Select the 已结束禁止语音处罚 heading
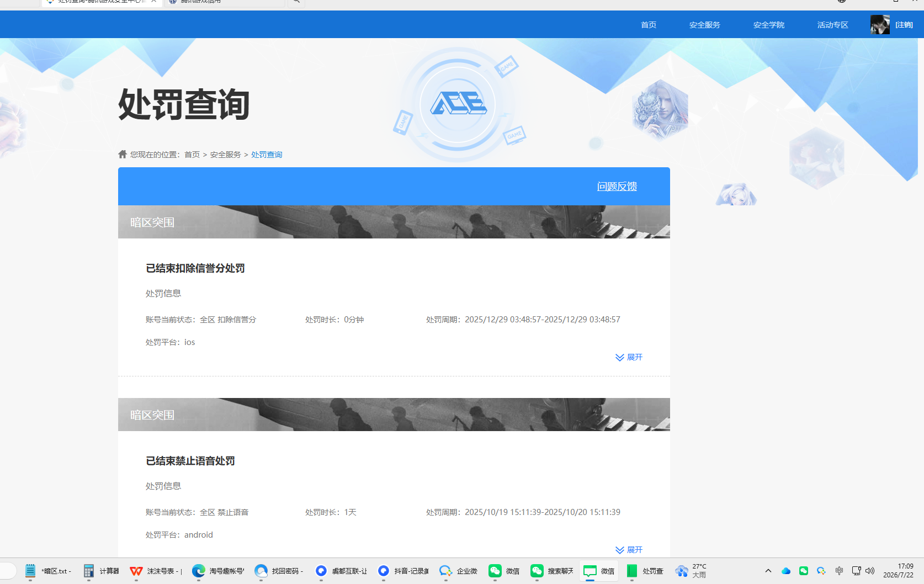 tap(190, 461)
